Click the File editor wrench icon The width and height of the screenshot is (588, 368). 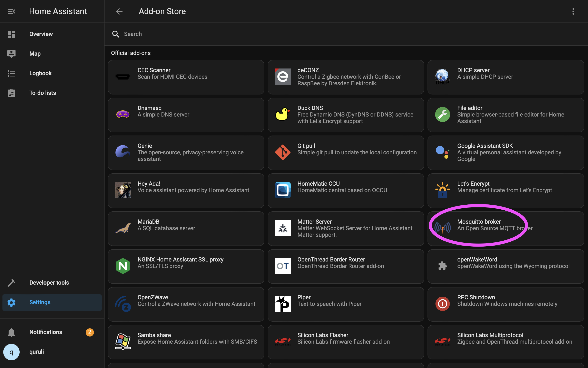(442, 114)
